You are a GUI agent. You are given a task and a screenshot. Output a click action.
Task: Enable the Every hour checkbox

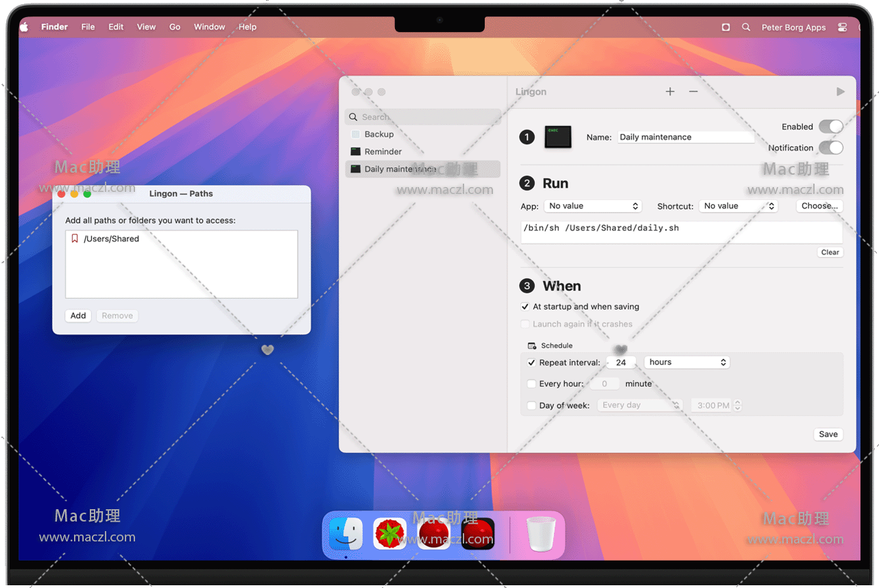tap(531, 384)
